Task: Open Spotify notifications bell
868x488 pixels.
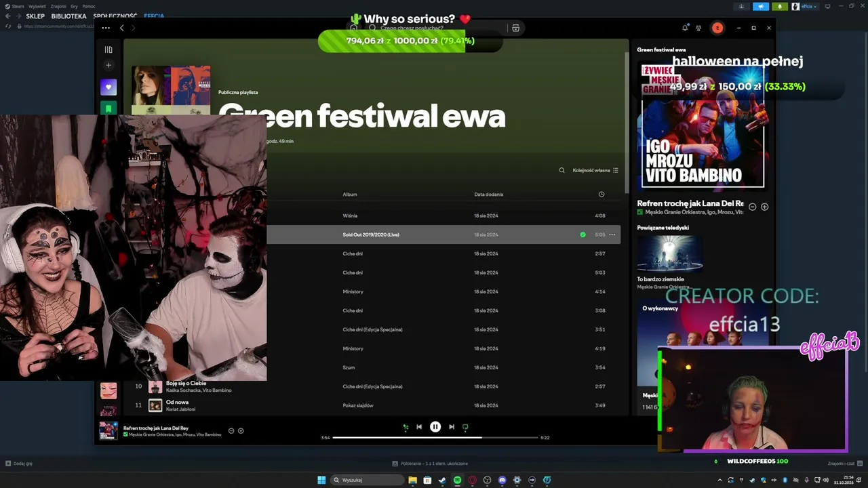Action: (685, 28)
